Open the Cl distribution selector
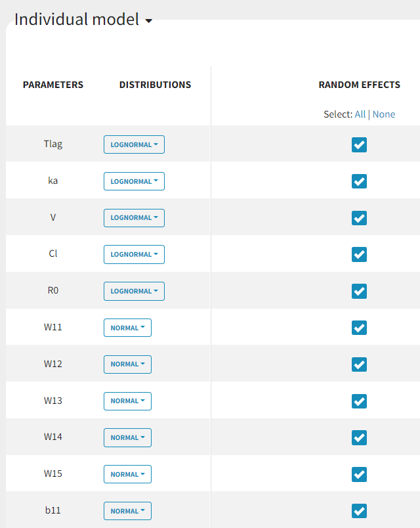The image size is (420, 528). click(x=134, y=254)
